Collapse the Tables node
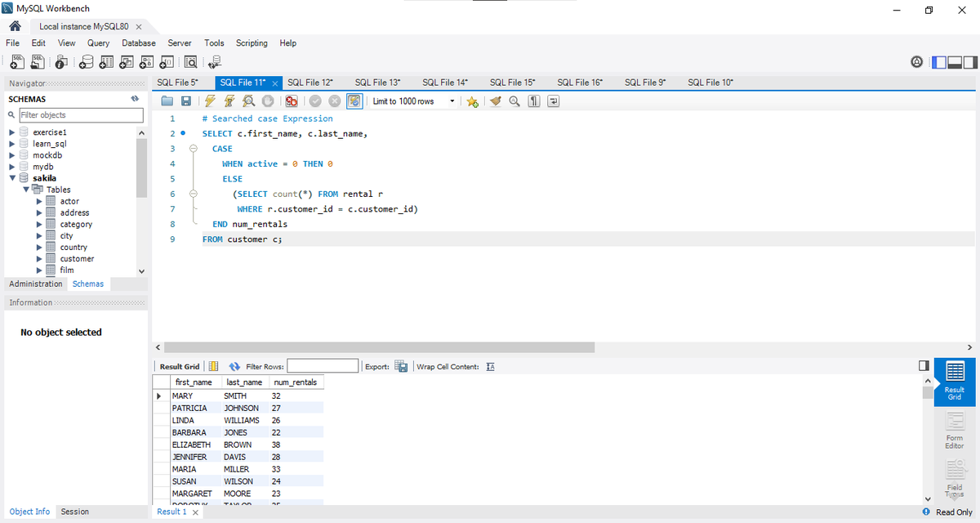This screenshot has height=523, width=980. pyautogui.click(x=25, y=190)
